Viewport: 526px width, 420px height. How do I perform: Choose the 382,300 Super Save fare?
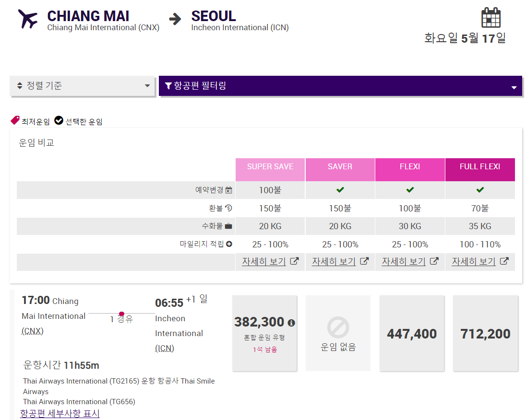tap(264, 333)
